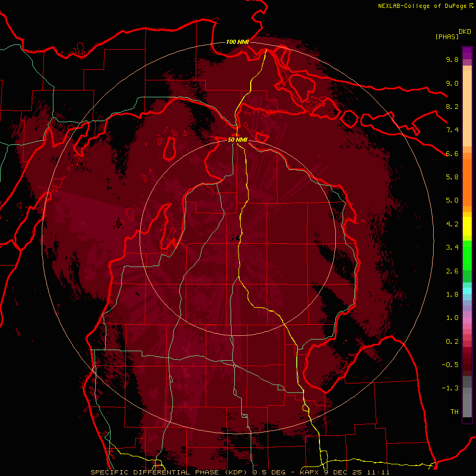This screenshot has height=476, width=476.
Task: Click the 50 NMI range ring label
Action: point(237,140)
